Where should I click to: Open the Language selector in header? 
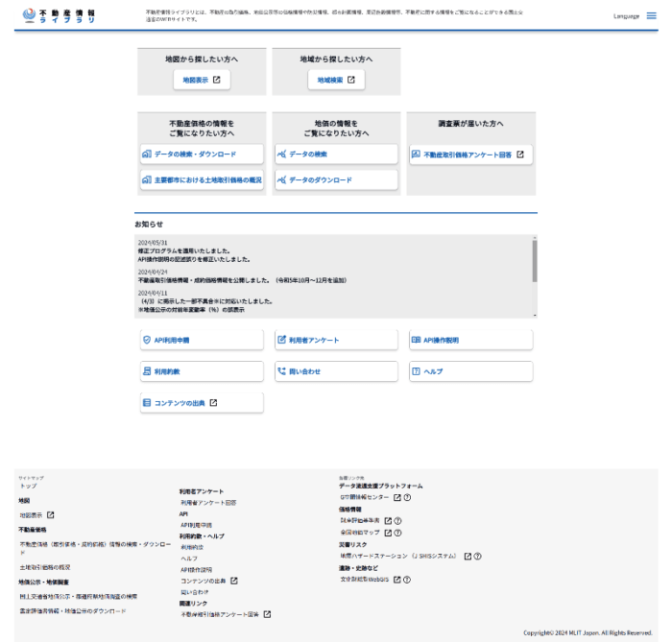[x=626, y=16]
